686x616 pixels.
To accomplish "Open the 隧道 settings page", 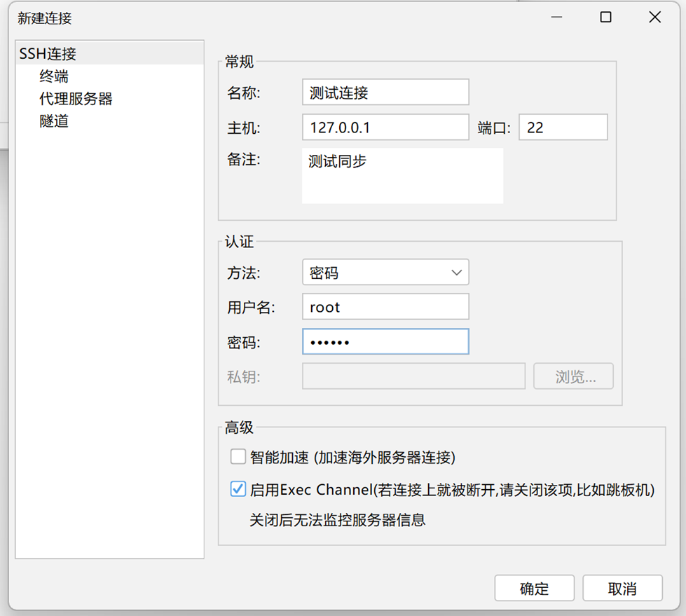I will pyautogui.click(x=54, y=121).
